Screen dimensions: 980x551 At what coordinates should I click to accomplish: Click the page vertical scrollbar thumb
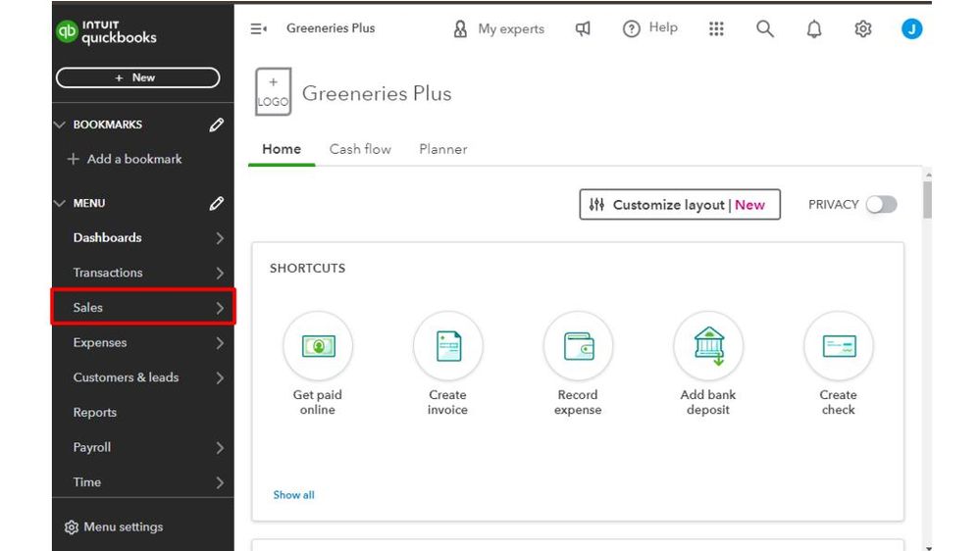[927, 199]
